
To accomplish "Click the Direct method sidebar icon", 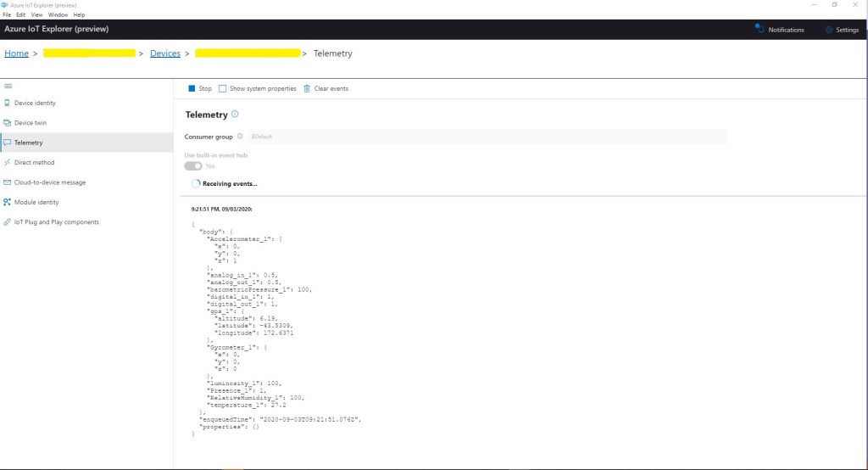I will pyautogui.click(x=8, y=162).
